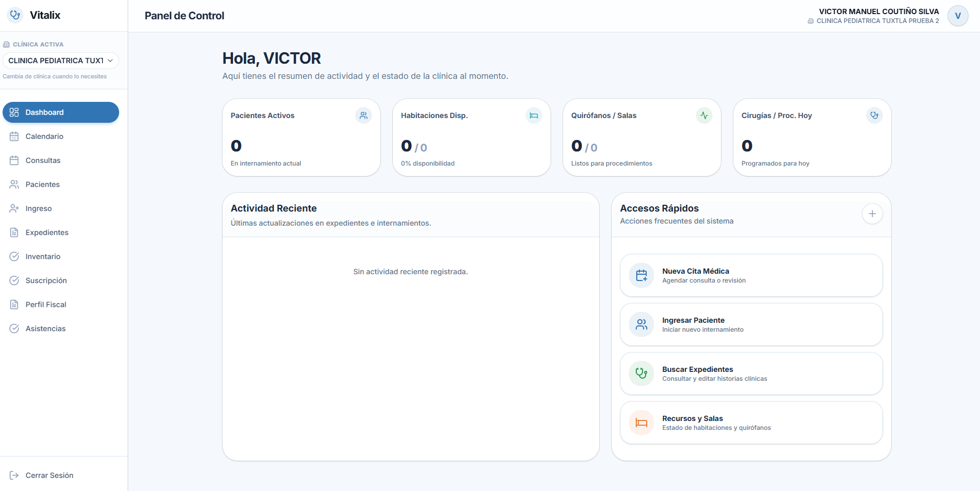Click user name VICTOR MANUEL COUTIÑO SILVA
Viewport: 980px width, 491px height.
pos(879,11)
